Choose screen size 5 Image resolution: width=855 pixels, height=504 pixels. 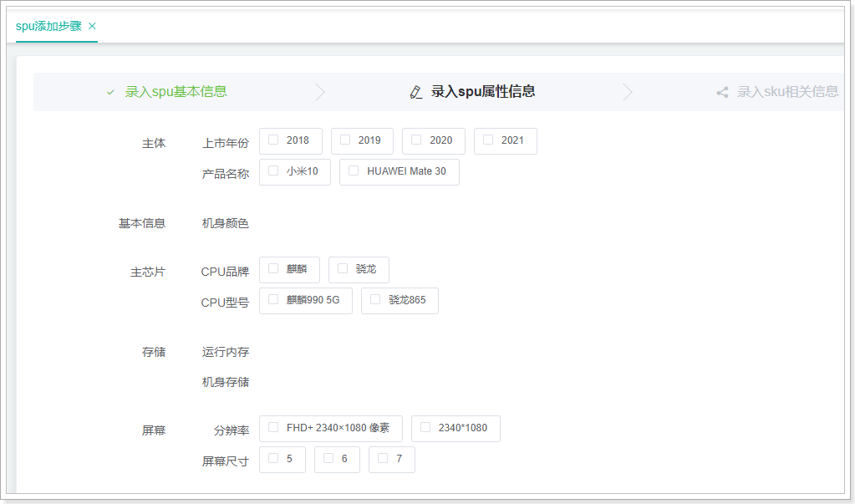282,459
